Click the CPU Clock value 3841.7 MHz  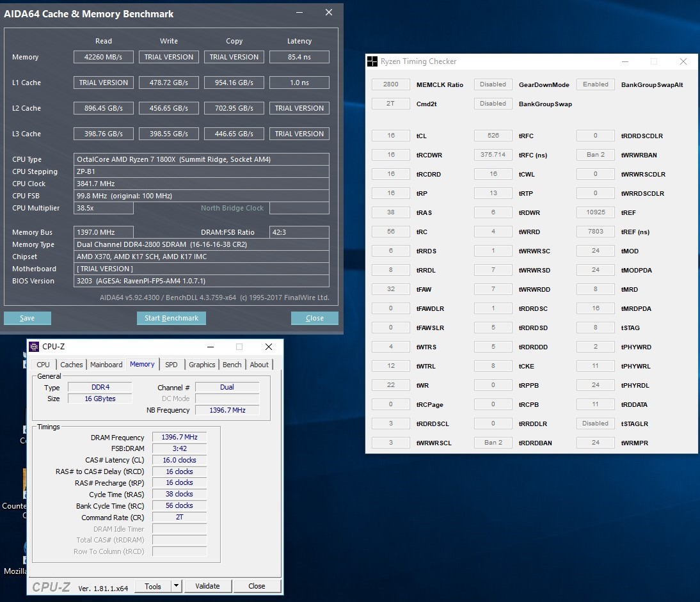202,184
